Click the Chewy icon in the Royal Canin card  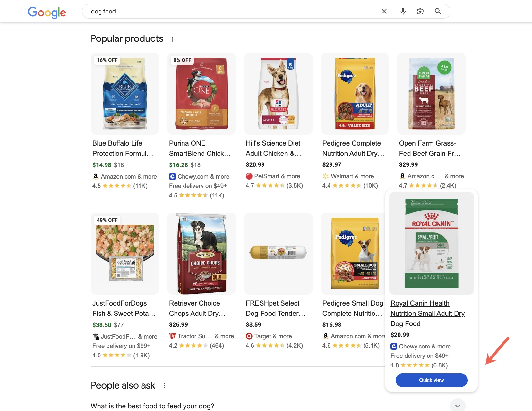(393, 346)
